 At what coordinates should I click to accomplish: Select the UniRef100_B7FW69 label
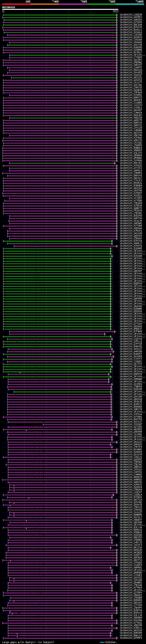point(131,331)
